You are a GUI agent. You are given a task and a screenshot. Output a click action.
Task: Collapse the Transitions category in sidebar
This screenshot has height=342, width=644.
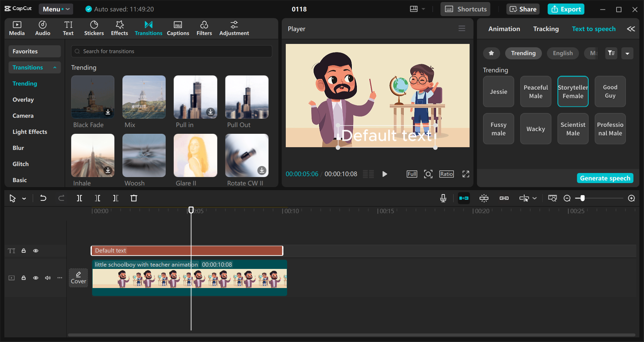coord(55,67)
